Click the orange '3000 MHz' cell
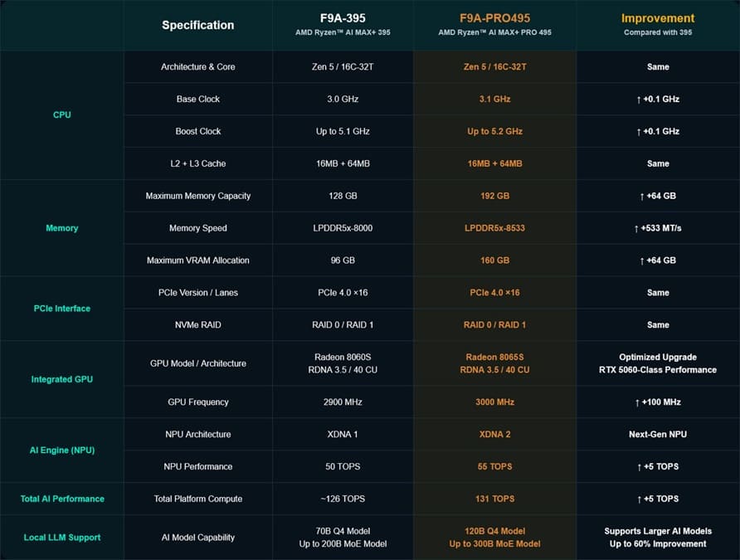The width and height of the screenshot is (740, 560). click(494, 402)
